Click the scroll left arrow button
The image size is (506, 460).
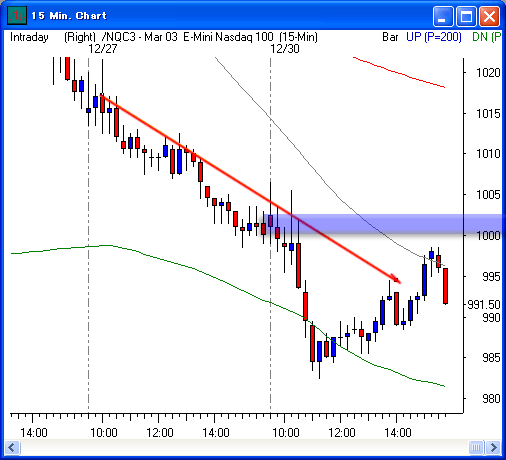click(12, 447)
